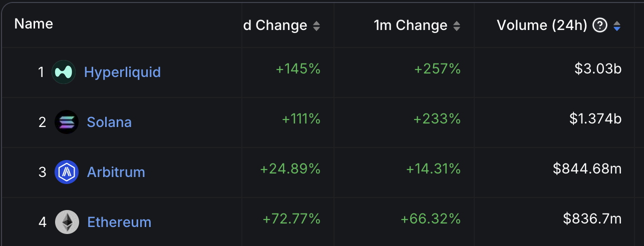Click the Hyperliquid chain logo icon
Screen dimensions: 644x246
64,72
